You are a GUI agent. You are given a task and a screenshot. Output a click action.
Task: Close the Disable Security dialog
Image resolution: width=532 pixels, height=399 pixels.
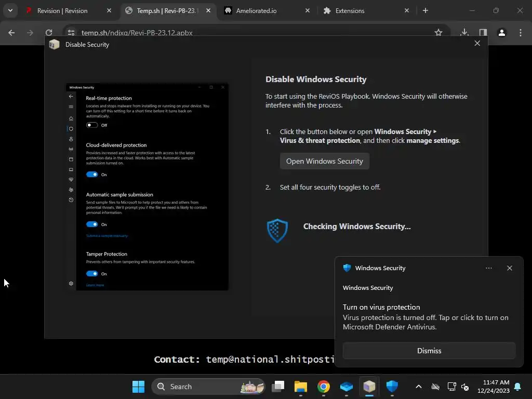[x=477, y=44]
